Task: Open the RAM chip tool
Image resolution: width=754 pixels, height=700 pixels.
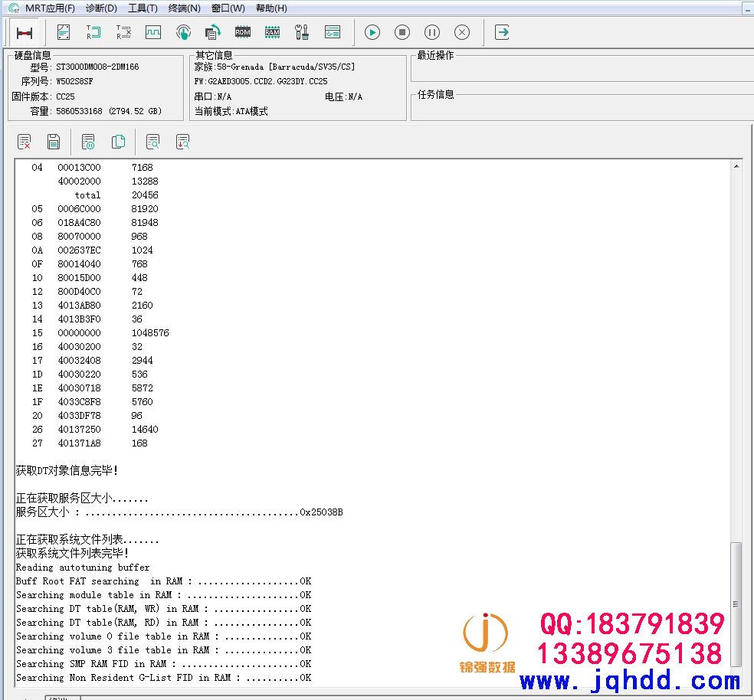Action: tap(273, 32)
